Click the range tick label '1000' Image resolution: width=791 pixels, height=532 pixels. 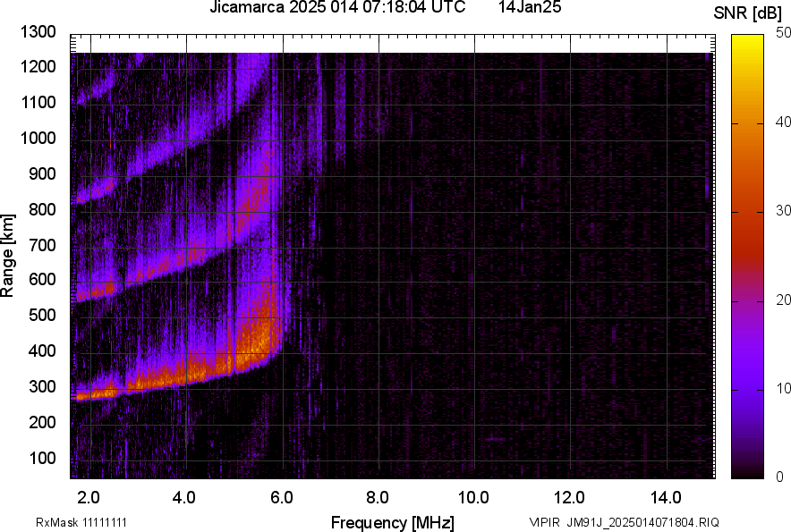(x=38, y=138)
